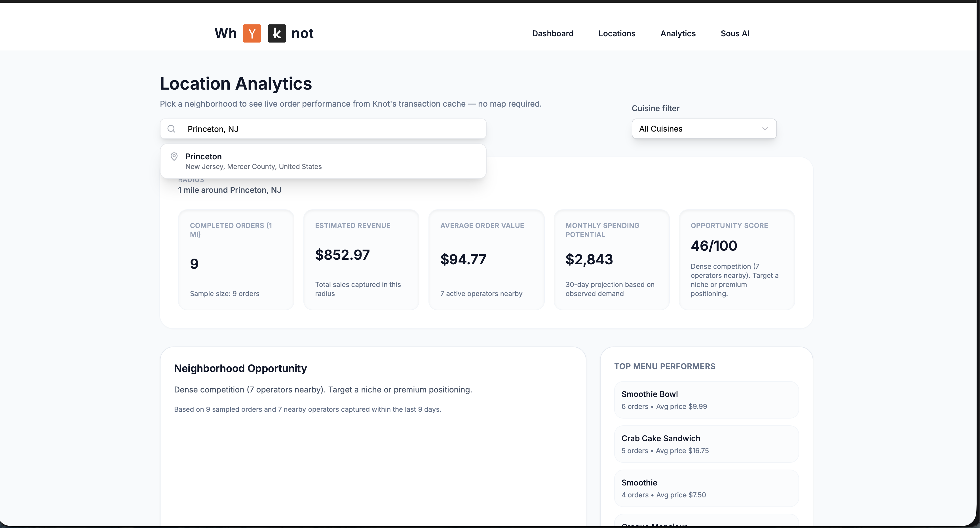The height and width of the screenshot is (528, 980).
Task: Click the Estimated Revenue $852.97 card
Action: point(361,259)
